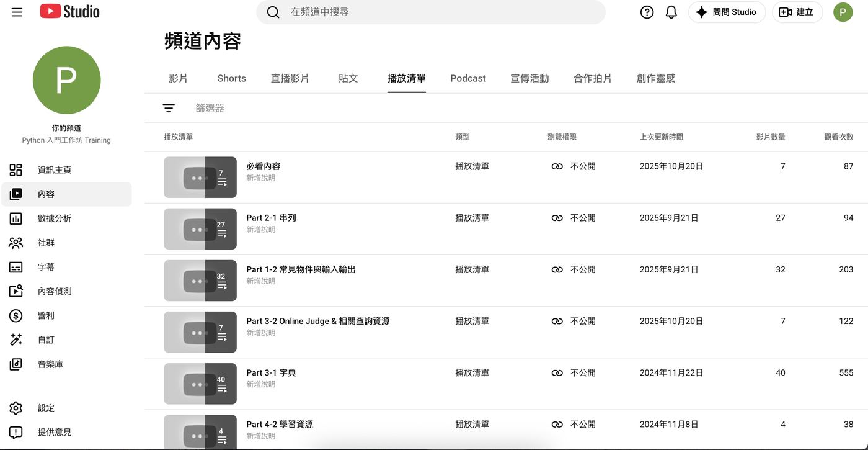Open 營利 monetization in the sidebar
The width and height of the screenshot is (868, 450).
coord(66,315)
